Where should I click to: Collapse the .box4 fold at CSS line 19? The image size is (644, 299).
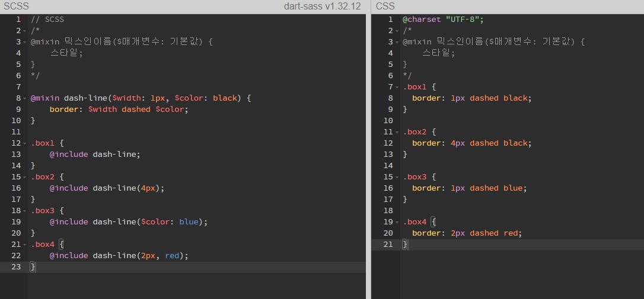tap(397, 222)
